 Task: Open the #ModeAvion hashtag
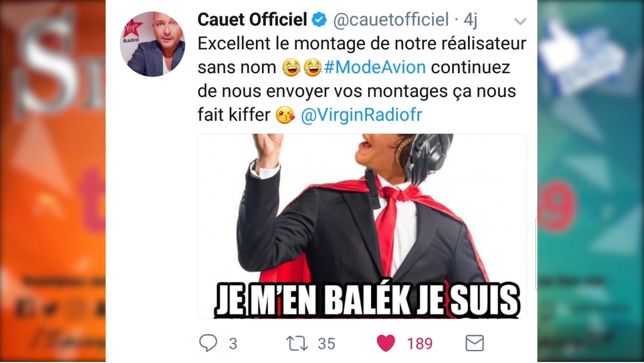pos(375,67)
